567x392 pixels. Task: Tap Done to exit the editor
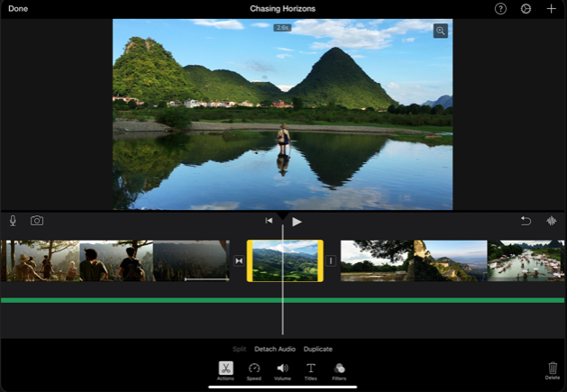point(18,9)
